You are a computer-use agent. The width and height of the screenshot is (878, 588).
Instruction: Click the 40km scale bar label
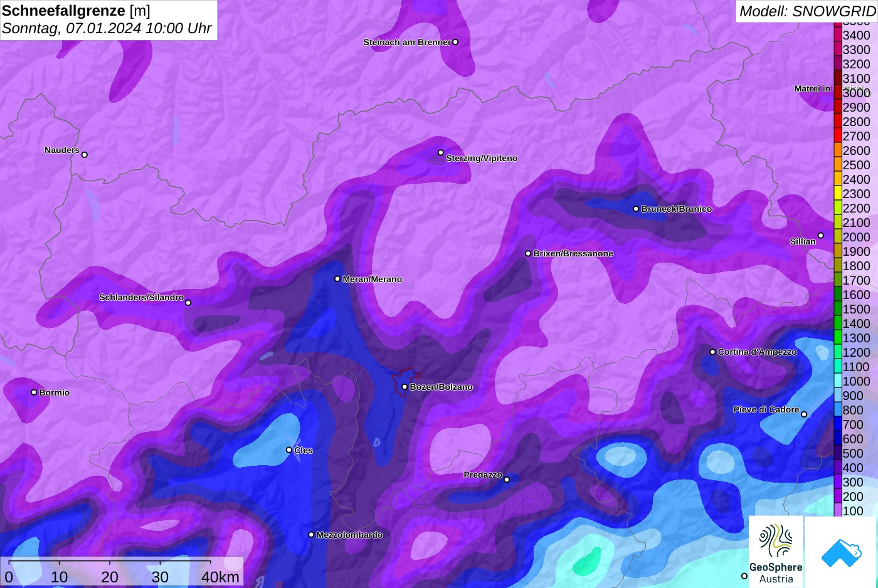click(220, 577)
